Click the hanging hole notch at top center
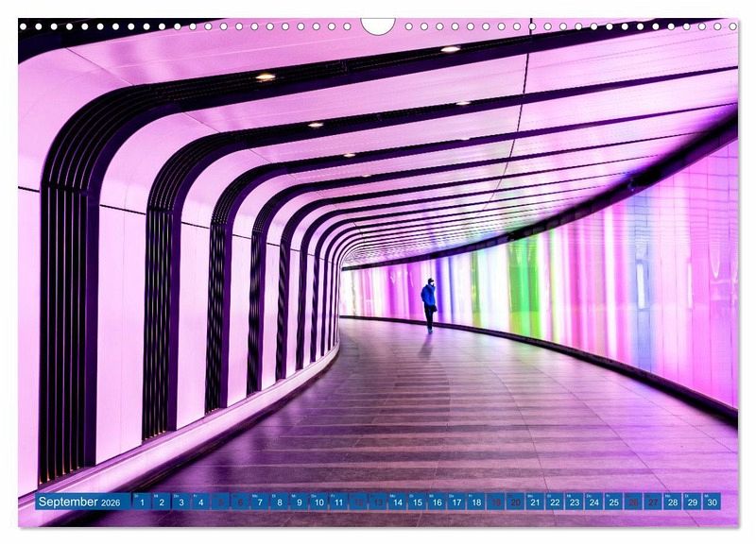This screenshot has width=756, height=545. pos(378,25)
